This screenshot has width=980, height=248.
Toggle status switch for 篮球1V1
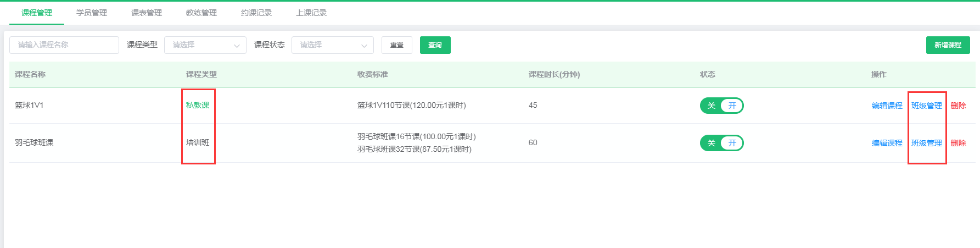pos(721,106)
